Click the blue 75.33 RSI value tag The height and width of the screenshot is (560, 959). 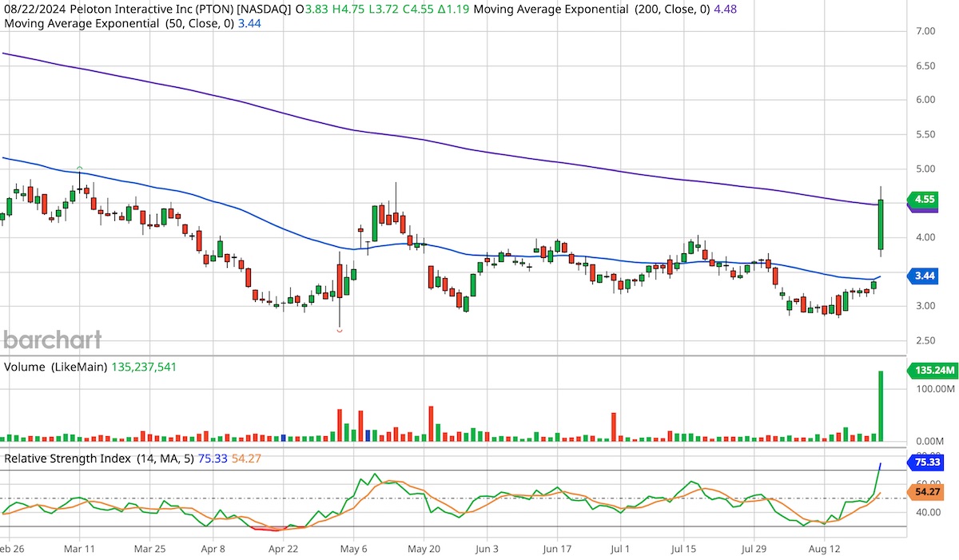coord(928,462)
